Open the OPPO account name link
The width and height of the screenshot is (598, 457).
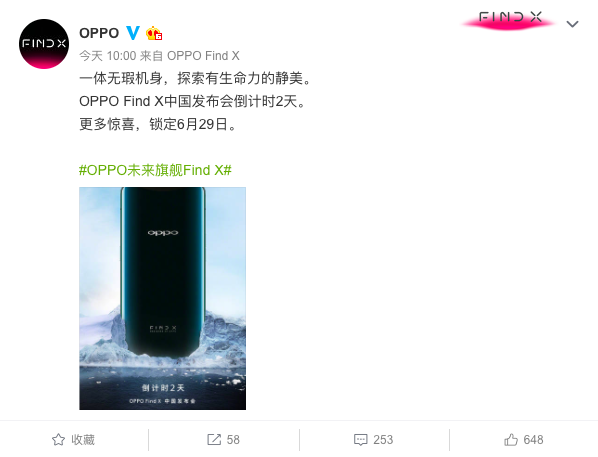[x=99, y=33]
